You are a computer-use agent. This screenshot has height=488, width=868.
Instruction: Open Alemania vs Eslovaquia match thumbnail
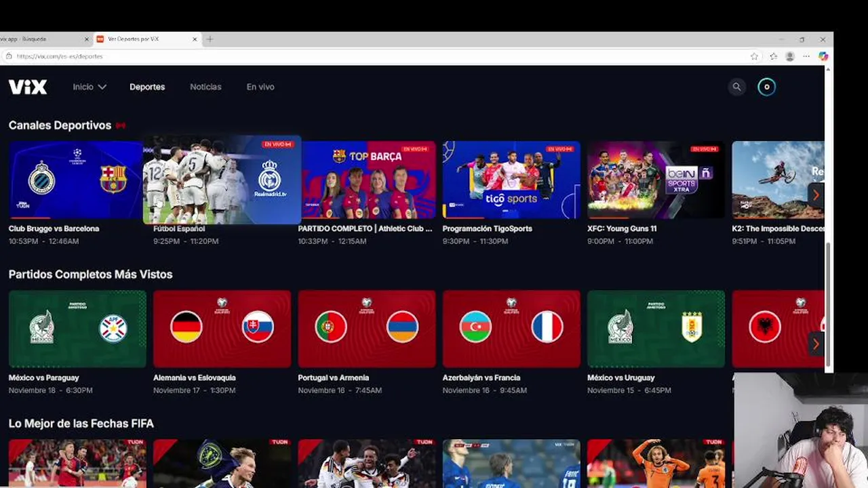point(222,329)
